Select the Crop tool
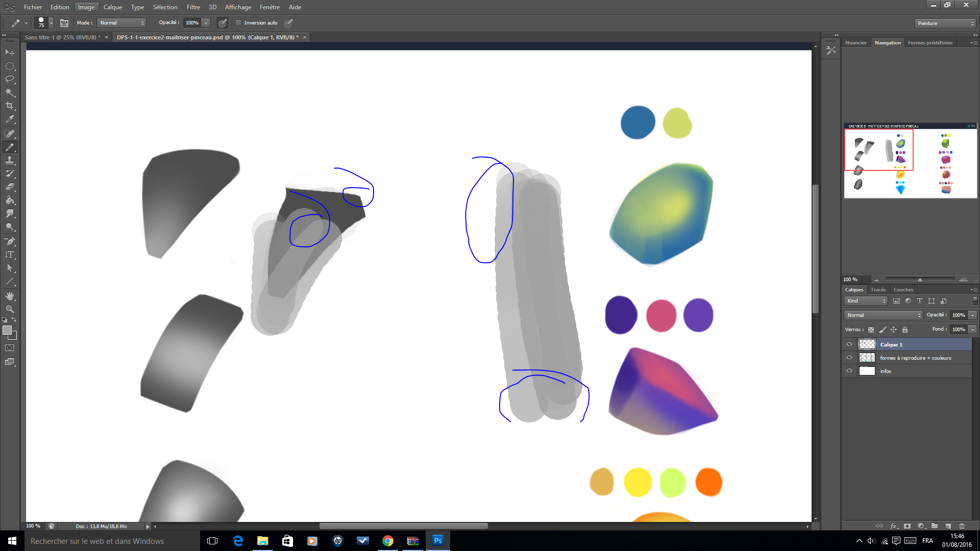 pos(10,106)
